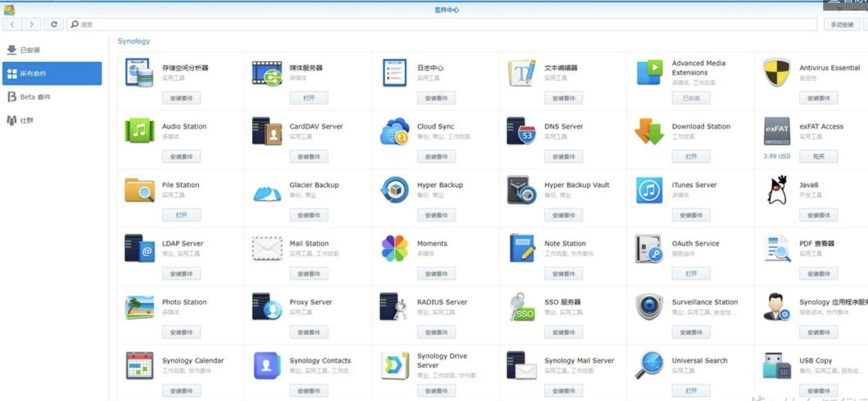Select the Mail Station envelope icon
Viewport: 868px width, 401px height.
point(267,248)
